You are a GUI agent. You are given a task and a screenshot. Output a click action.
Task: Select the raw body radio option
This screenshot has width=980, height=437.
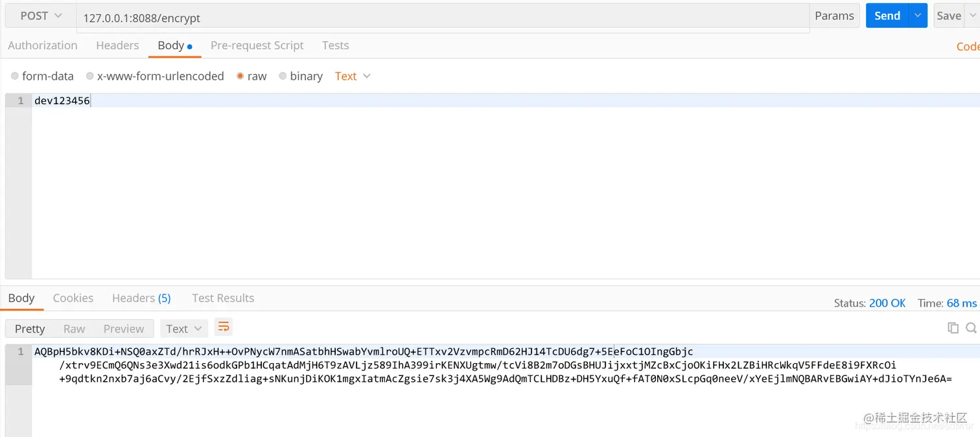251,76
